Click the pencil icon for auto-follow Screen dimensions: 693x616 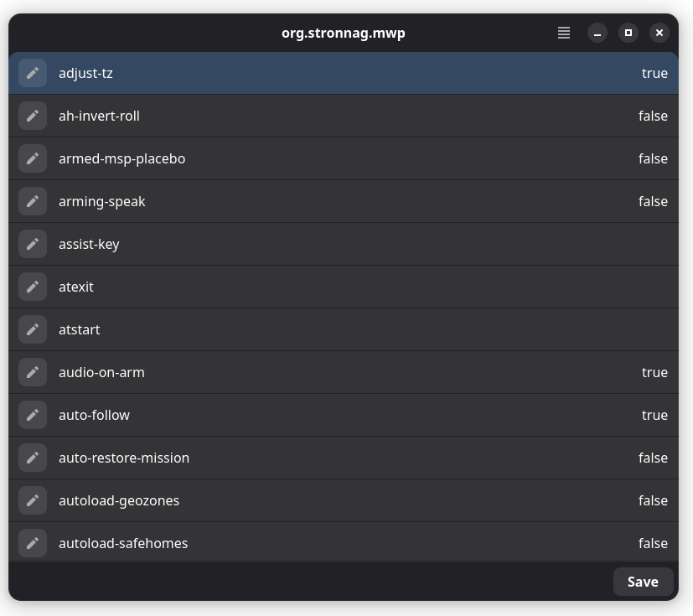click(33, 415)
